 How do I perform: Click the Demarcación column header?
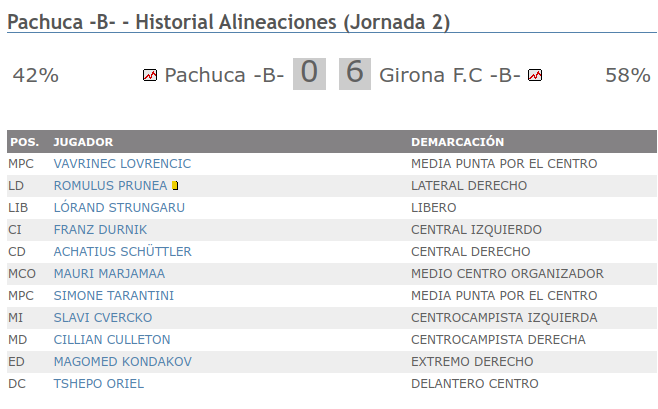(457, 142)
